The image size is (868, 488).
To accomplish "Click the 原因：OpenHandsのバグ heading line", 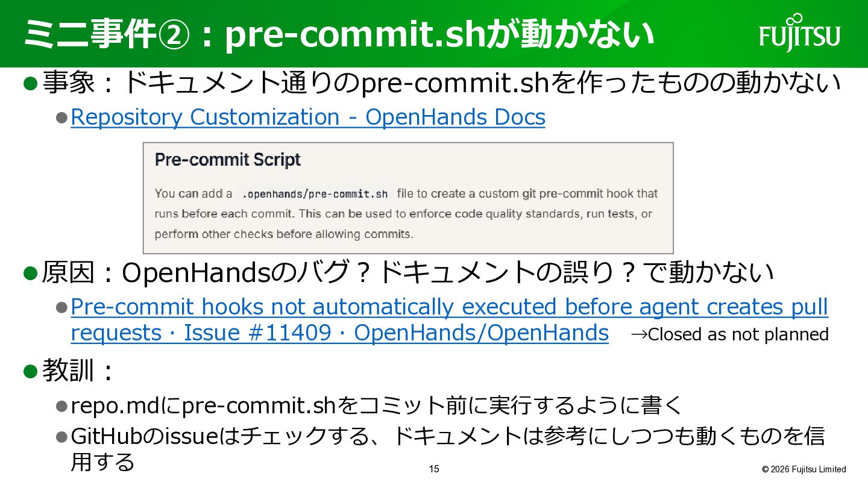I will click(407, 273).
